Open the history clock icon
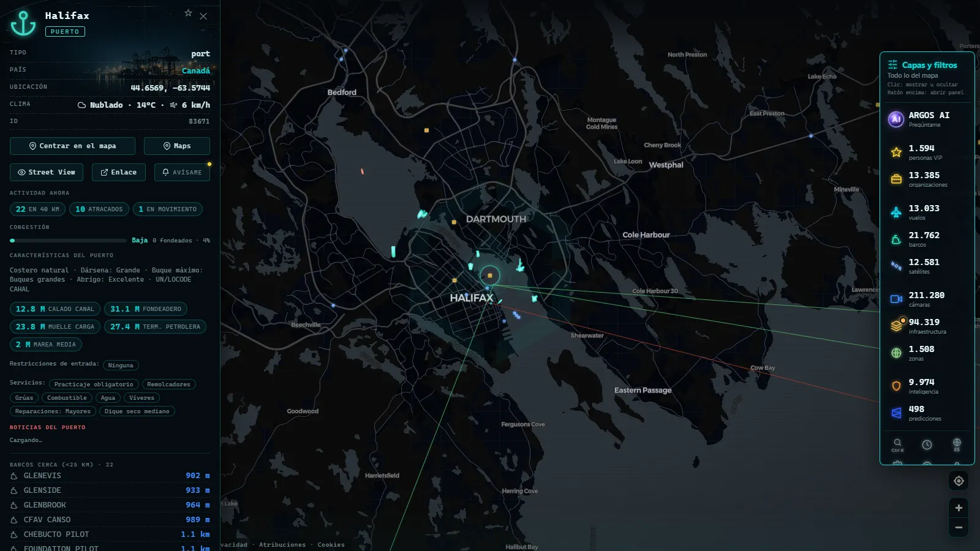980x551 pixels. coord(927,445)
